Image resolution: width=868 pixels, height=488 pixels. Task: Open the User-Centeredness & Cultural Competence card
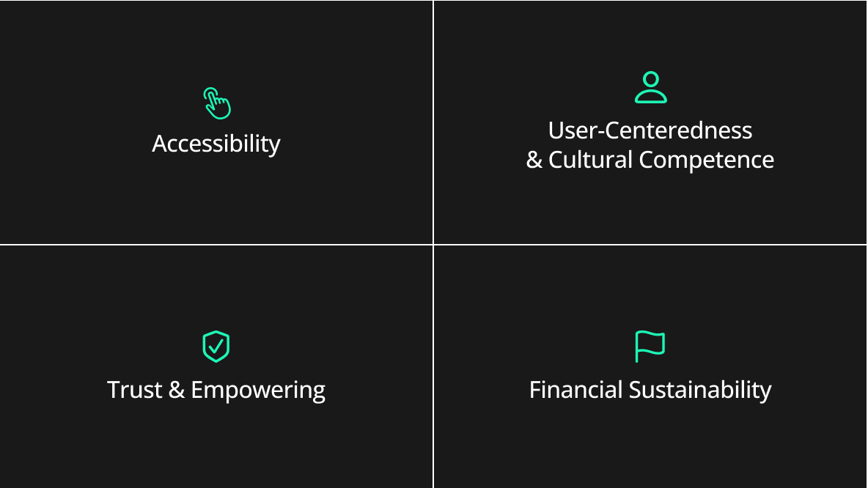click(x=650, y=205)
